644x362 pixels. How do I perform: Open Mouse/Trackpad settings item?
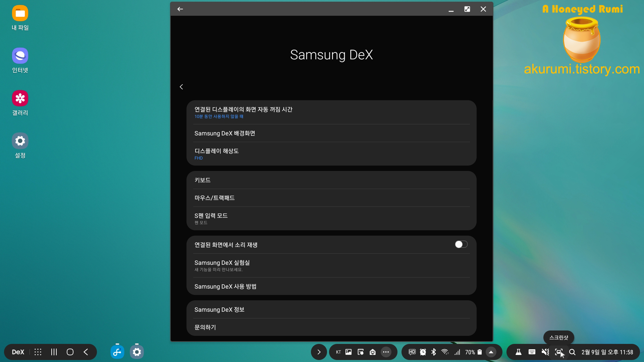[x=331, y=198]
